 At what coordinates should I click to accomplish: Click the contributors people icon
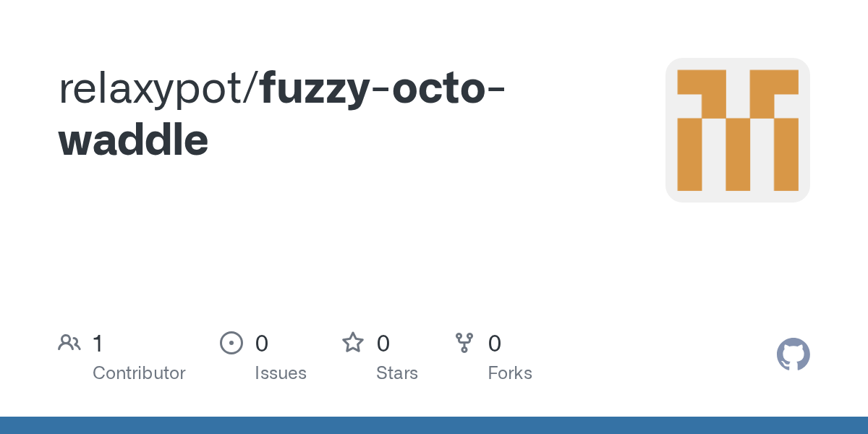click(69, 343)
